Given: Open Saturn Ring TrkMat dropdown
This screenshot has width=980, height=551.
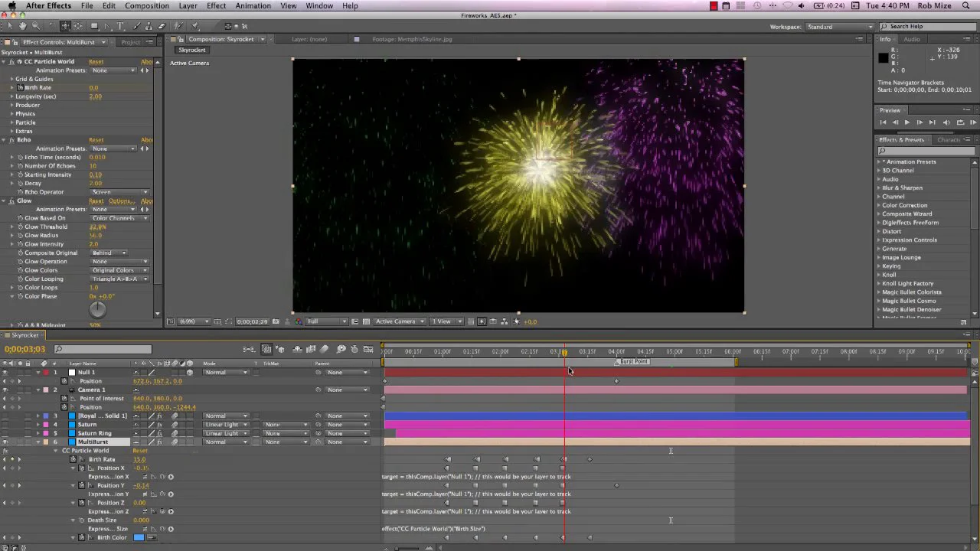Looking at the screenshot, I should point(286,433).
